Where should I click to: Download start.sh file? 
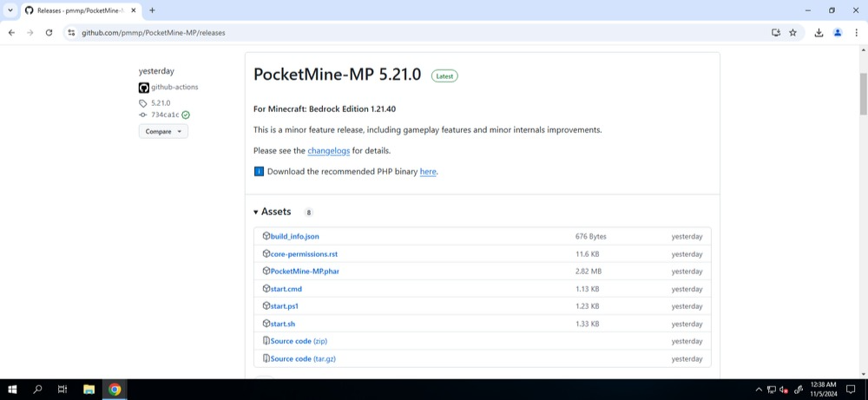283,324
